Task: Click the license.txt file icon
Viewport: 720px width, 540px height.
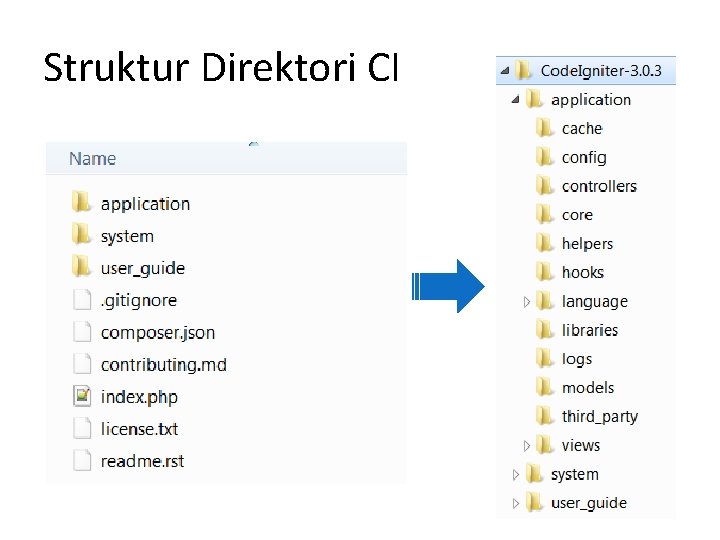Action: click(x=82, y=428)
